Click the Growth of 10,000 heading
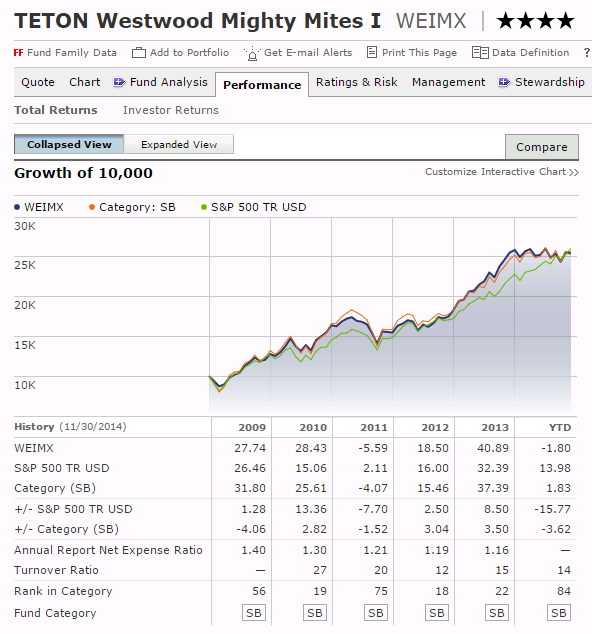 pos(83,173)
